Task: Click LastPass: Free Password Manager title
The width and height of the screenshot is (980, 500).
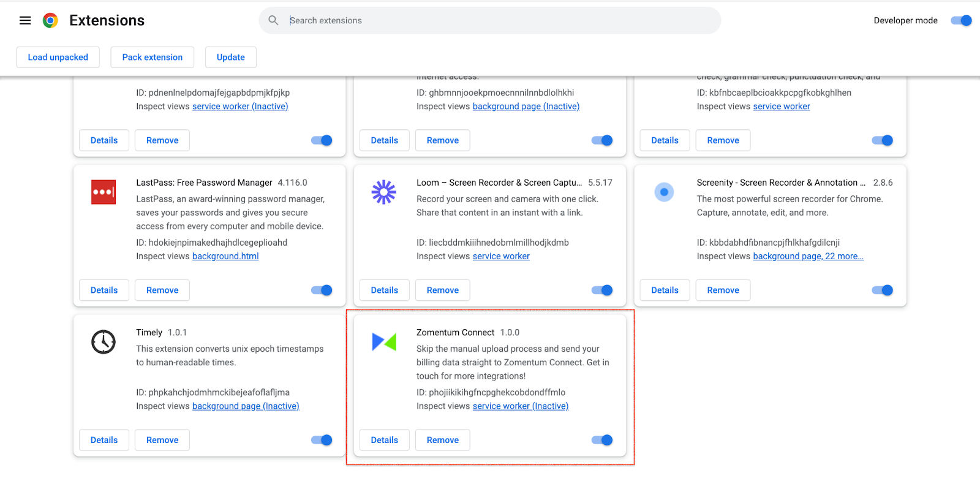Action: 204,183
